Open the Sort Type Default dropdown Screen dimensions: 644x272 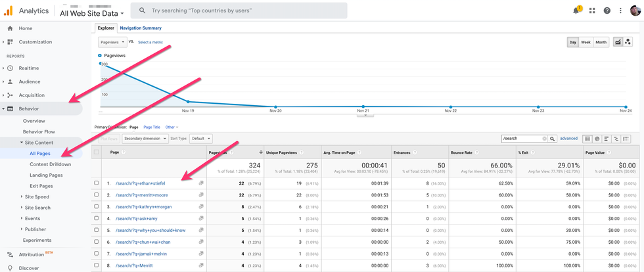(x=200, y=139)
